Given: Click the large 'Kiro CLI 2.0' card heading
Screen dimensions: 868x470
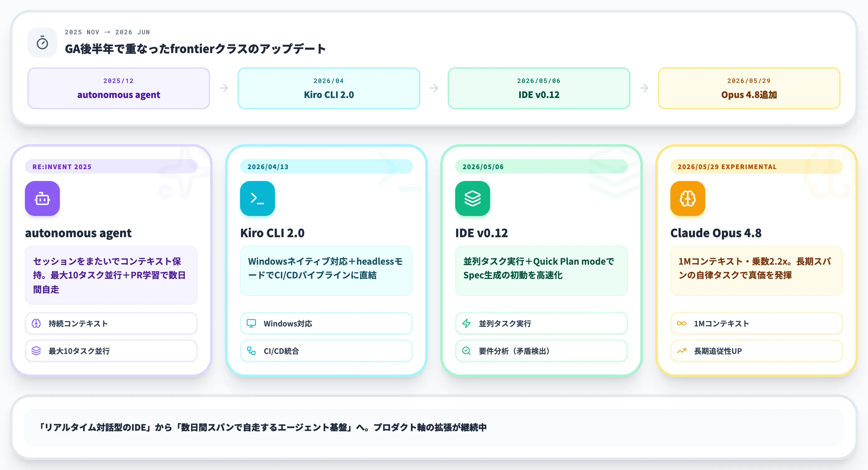Looking at the screenshot, I should pos(272,233).
